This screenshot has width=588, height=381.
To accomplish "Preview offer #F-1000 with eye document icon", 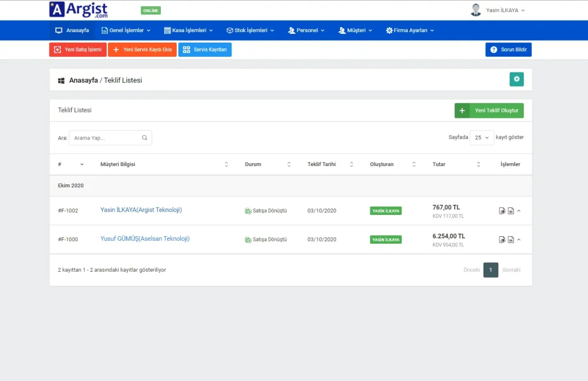I will pyautogui.click(x=502, y=240).
